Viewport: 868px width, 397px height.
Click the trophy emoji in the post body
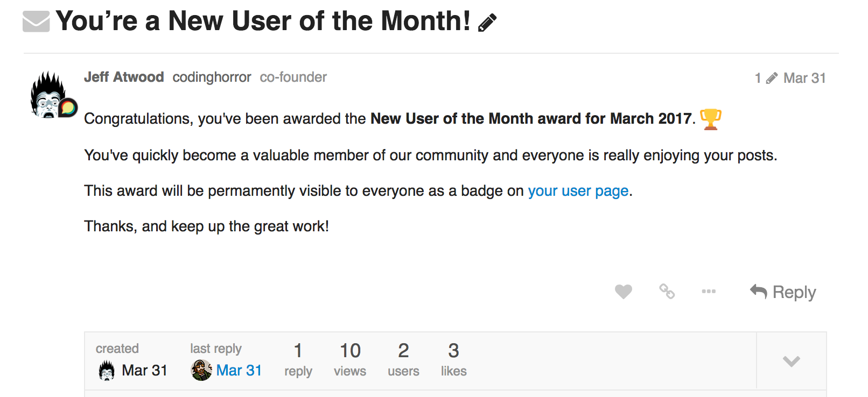[711, 118]
